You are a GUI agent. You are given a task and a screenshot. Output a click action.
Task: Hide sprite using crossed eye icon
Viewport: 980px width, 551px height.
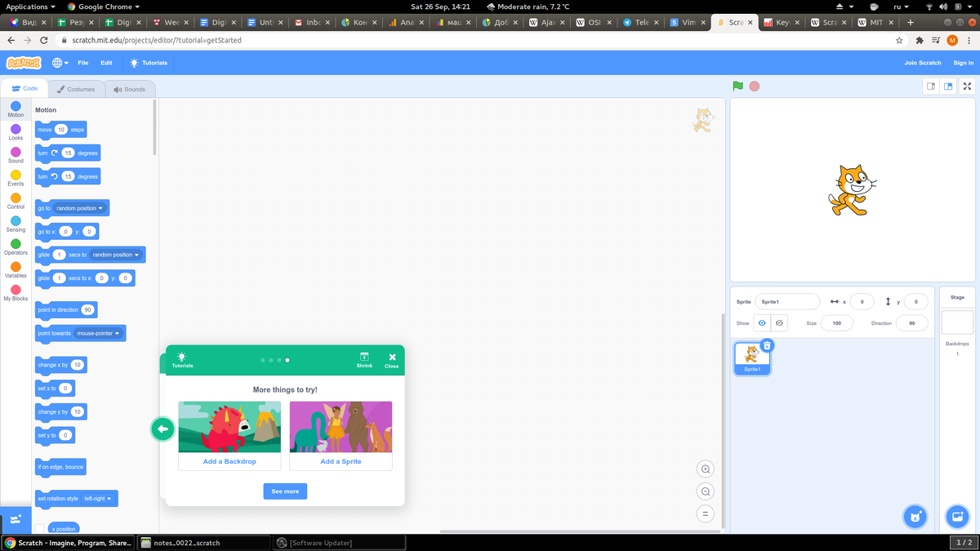click(x=779, y=323)
